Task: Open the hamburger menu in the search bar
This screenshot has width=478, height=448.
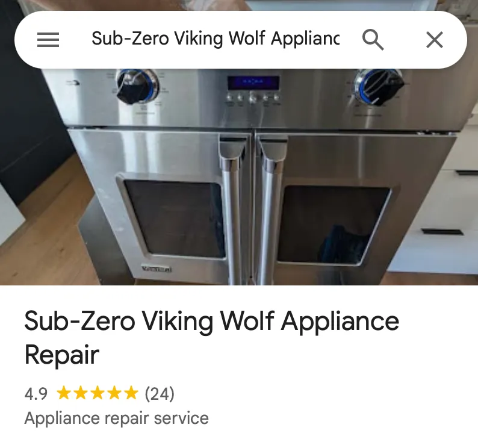Action: tap(48, 40)
